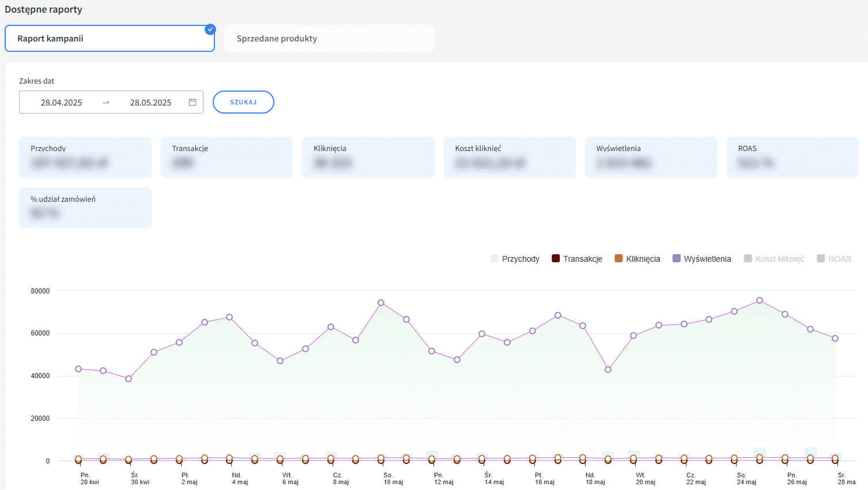Enable ROAS series in chart legend
The width and height of the screenshot is (868, 490).
click(x=834, y=259)
